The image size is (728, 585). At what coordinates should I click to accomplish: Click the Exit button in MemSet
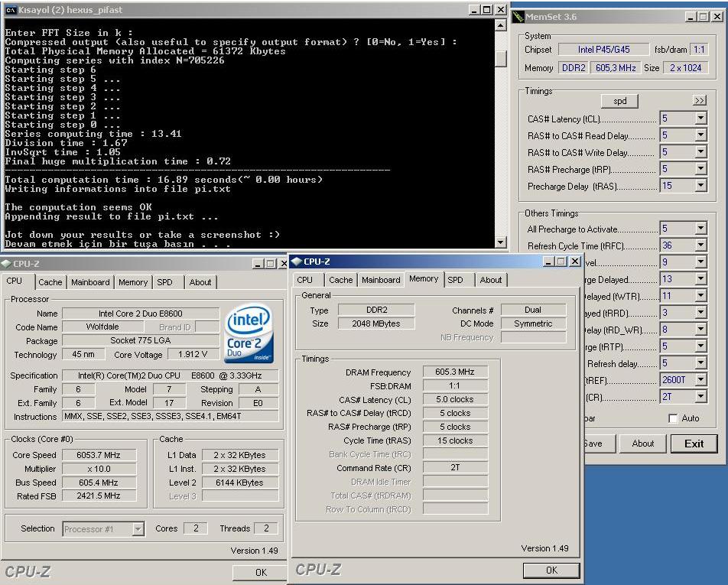pyautogui.click(x=694, y=444)
